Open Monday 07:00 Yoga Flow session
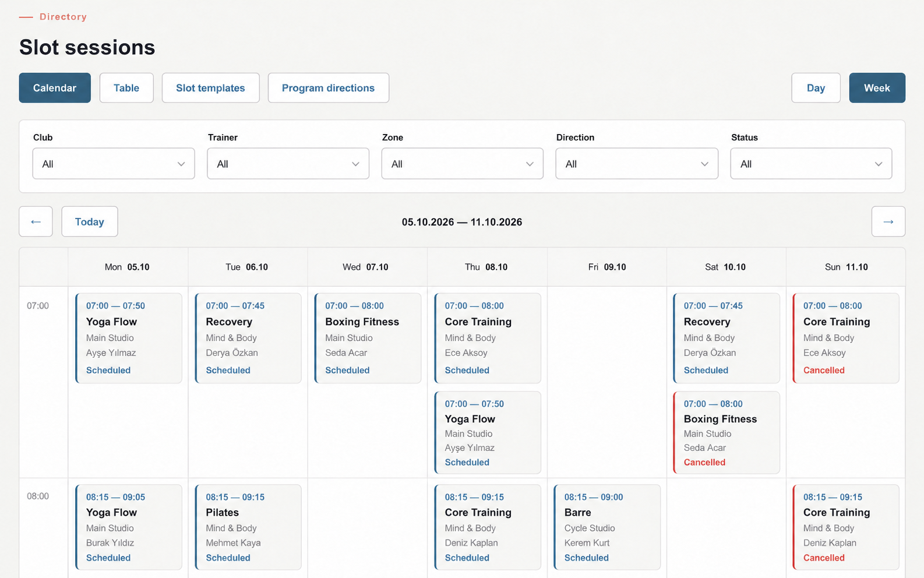 coord(129,338)
